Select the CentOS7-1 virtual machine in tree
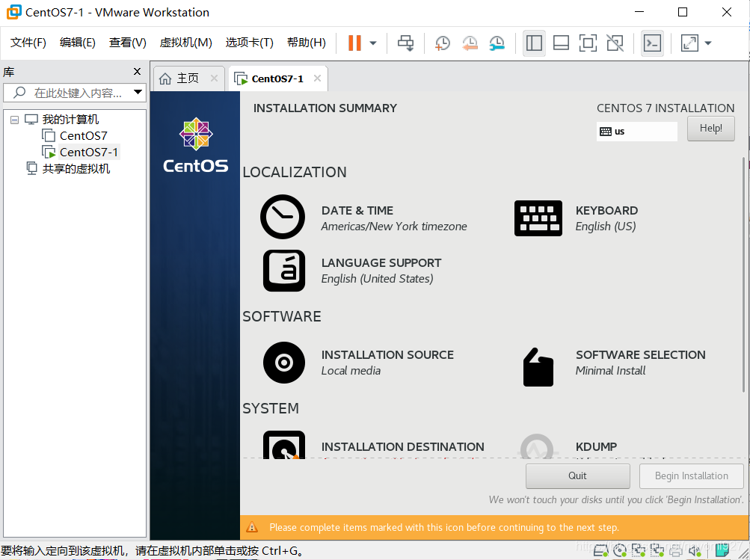 [88, 152]
